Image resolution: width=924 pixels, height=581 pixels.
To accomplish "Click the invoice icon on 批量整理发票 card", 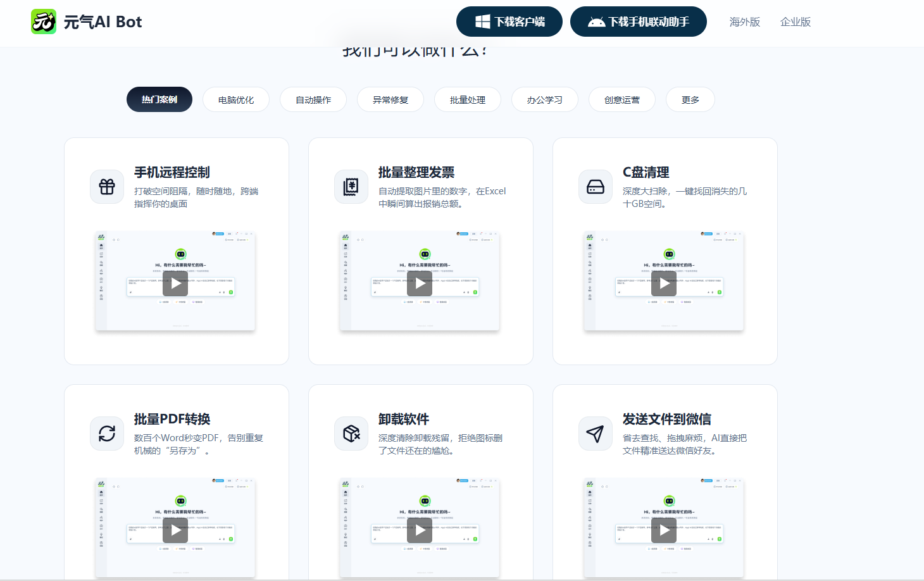I will click(x=351, y=186).
